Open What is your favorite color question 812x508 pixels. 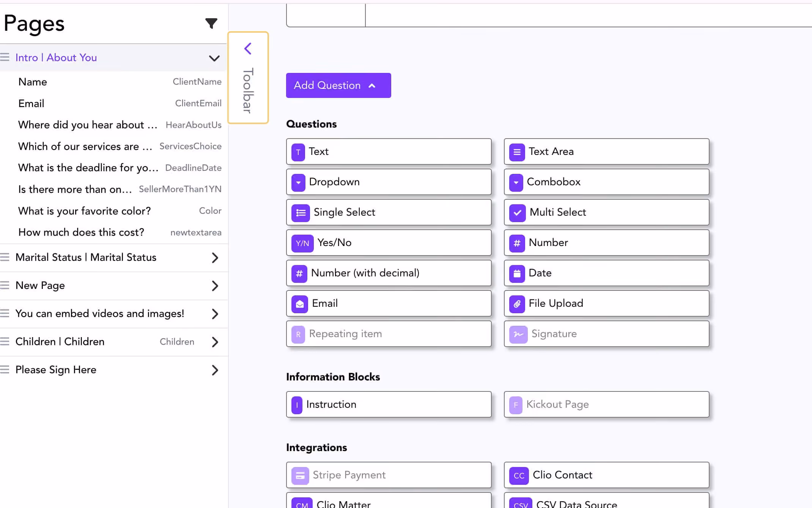120,211
